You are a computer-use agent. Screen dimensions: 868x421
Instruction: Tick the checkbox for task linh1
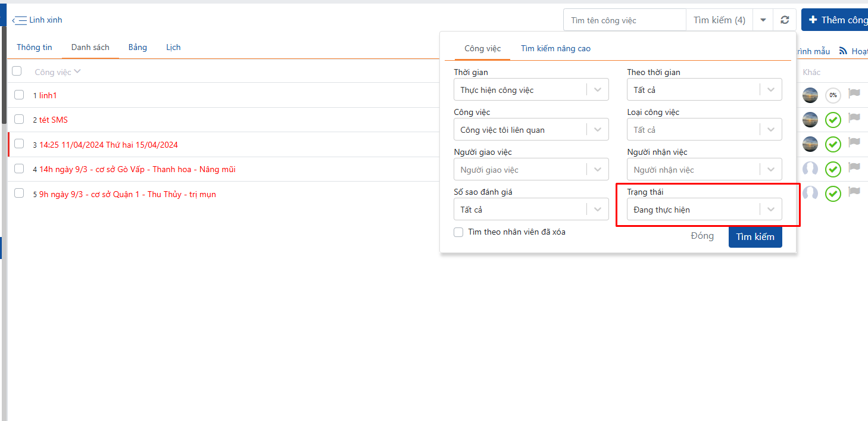tap(19, 95)
